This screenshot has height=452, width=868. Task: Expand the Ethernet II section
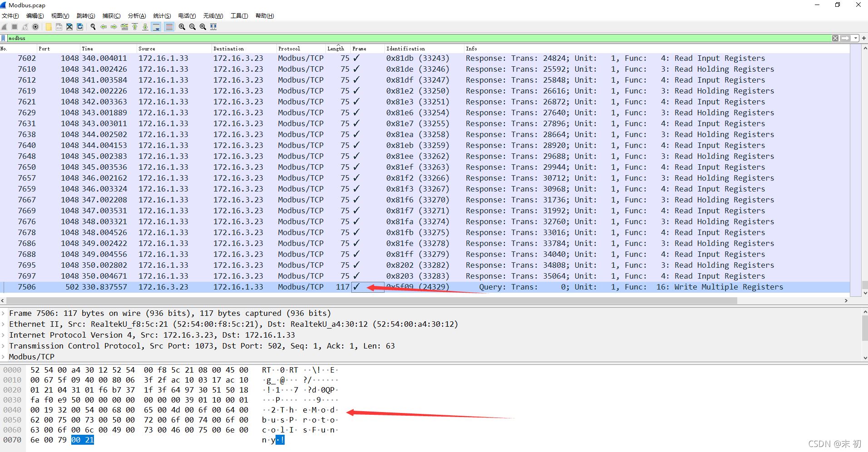click(3, 324)
